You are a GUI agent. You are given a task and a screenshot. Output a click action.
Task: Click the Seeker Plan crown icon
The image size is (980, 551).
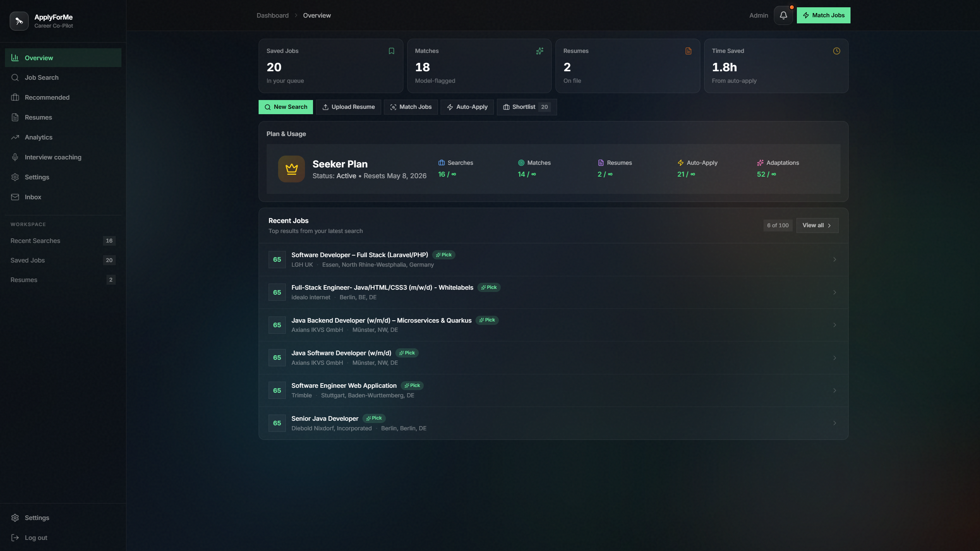click(291, 169)
